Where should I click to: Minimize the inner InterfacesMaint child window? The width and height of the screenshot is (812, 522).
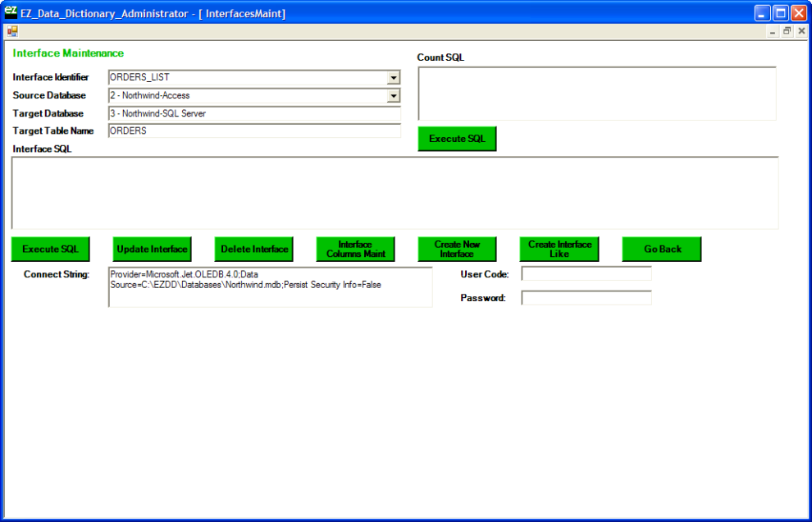pyautogui.click(x=773, y=31)
